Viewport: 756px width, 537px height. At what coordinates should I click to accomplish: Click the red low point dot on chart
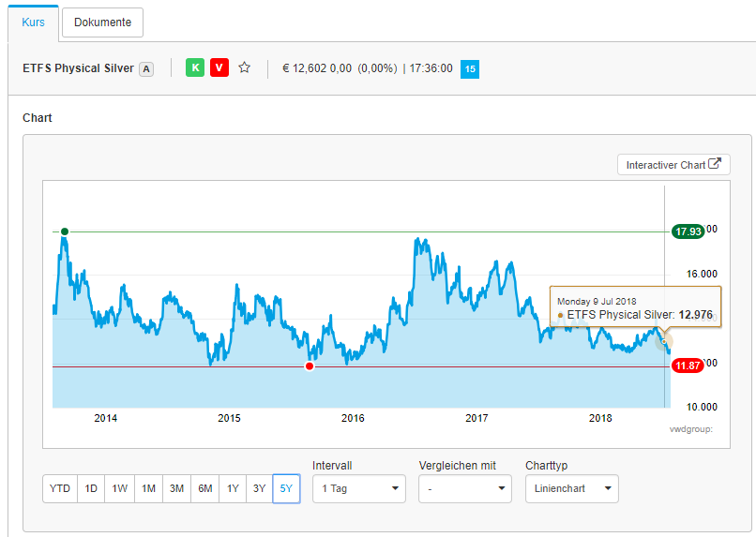[x=310, y=366]
